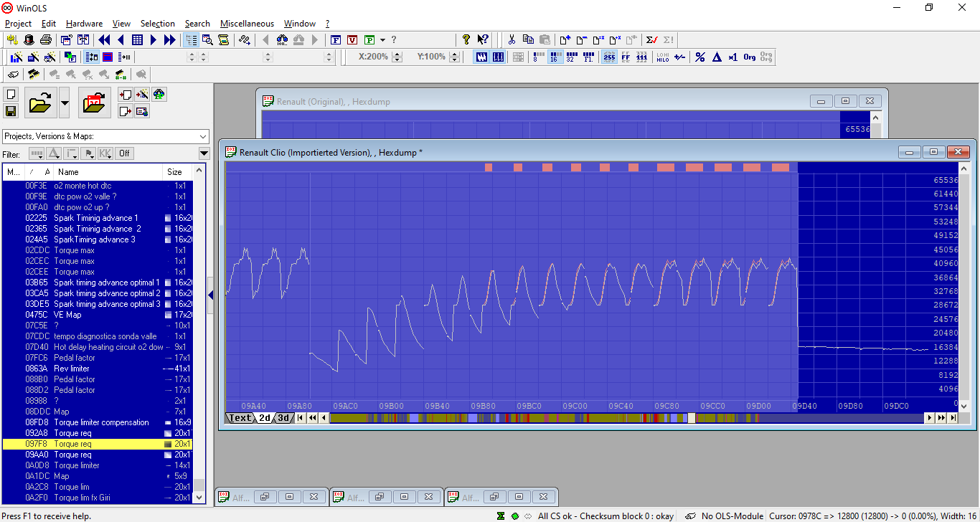Switch to the 3d view tab
The image size is (980, 522).
pyautogui.click(x=284, y=418)
